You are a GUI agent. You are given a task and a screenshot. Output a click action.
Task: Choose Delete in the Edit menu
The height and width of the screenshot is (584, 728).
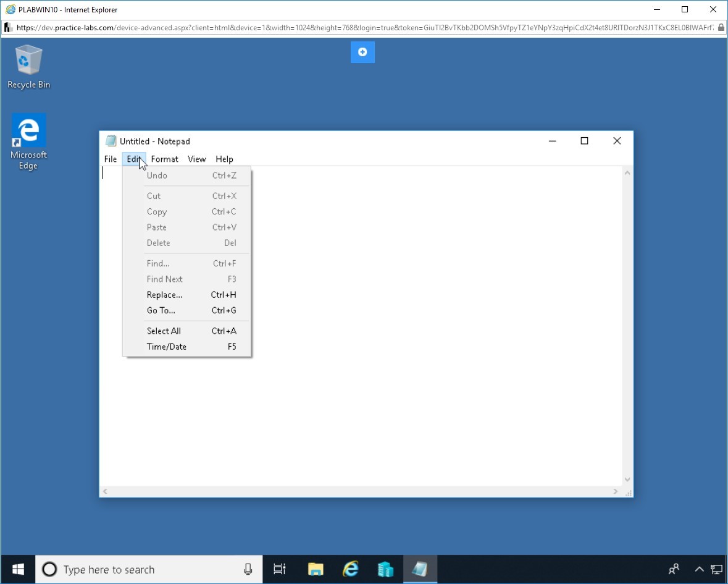click(187, 242)
